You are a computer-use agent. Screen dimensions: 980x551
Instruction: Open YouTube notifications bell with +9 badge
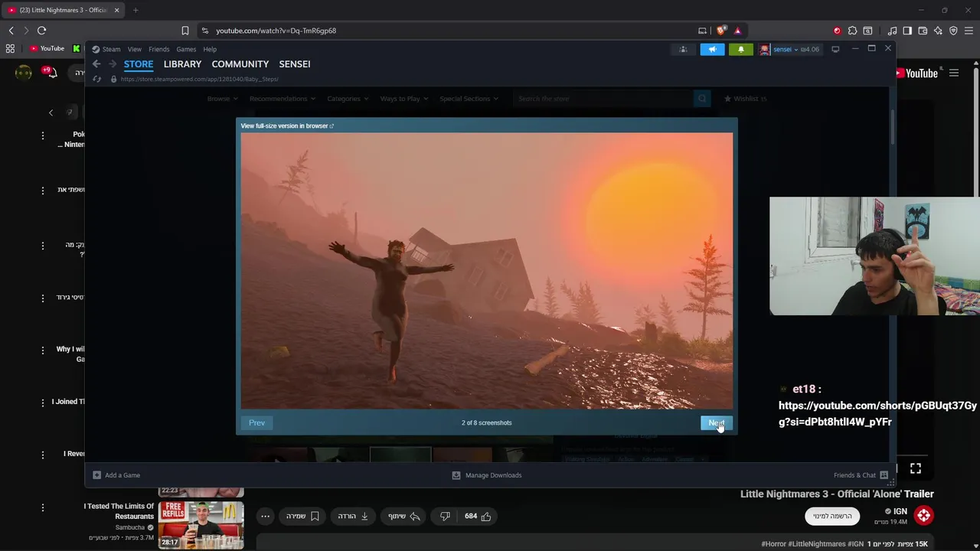pos(49,72)
